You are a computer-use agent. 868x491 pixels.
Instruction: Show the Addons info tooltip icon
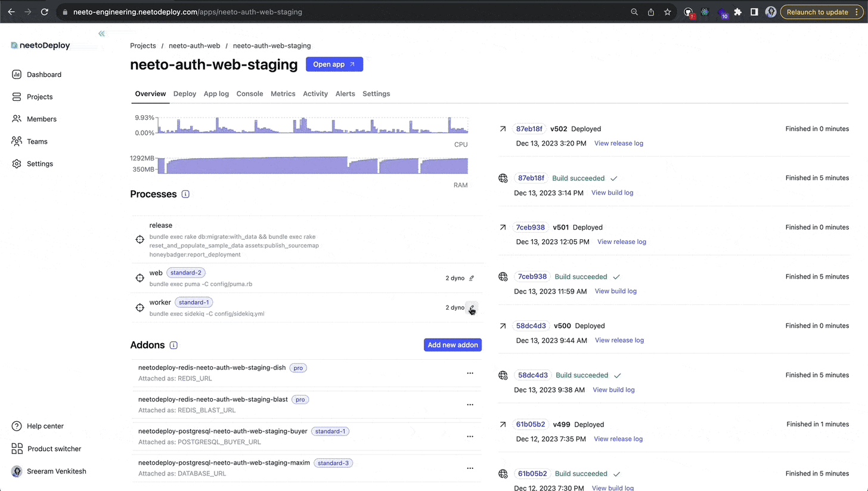[173, 345]
